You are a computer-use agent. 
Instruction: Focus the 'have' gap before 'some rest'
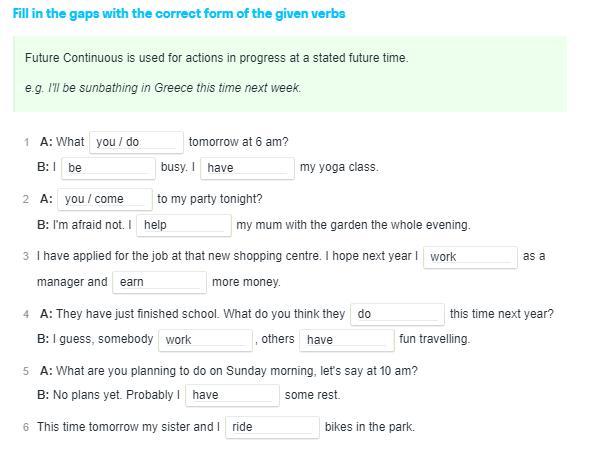232,395
